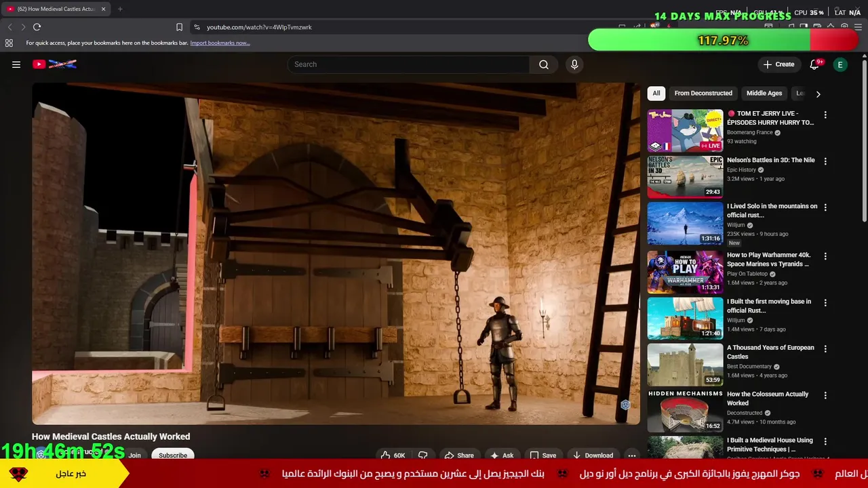Select the Middle Ages filter chip
Image resolution: width=868 pixels, height=488 pixels.
click(x=764, y=94)
